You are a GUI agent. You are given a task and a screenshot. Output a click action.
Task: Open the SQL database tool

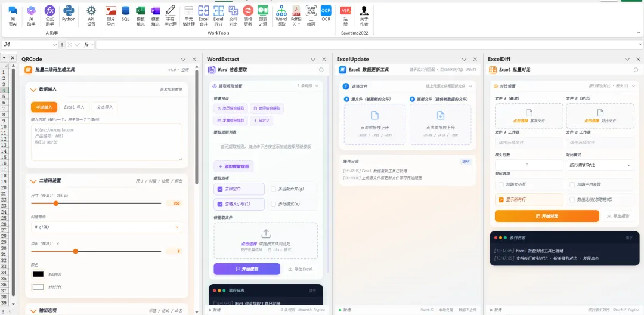tap(126, 14)
